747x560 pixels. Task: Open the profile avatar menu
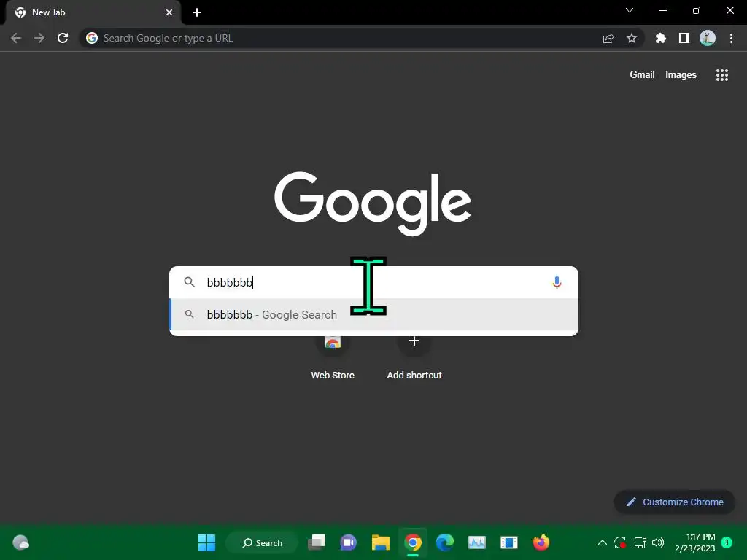(x=708, y=38)
